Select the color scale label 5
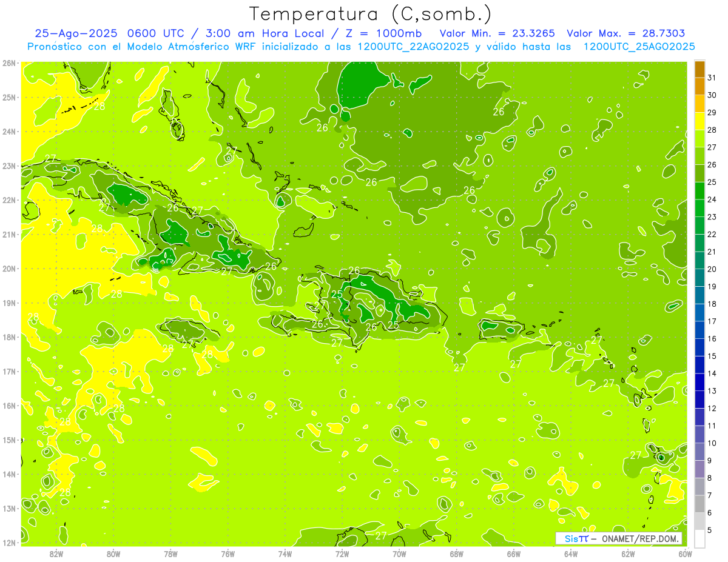This screenshot has width=728, height=562. (x=710, y=530)
